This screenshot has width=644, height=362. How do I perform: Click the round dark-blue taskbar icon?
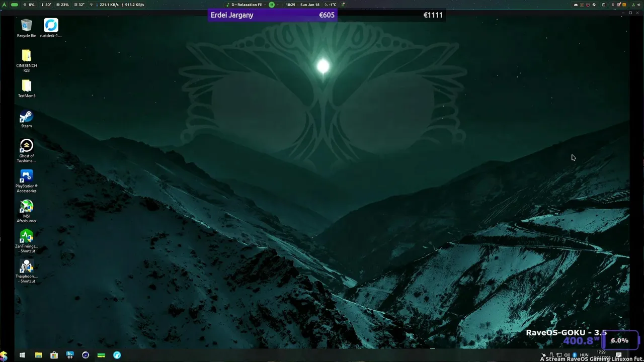(x=86, y=355)
